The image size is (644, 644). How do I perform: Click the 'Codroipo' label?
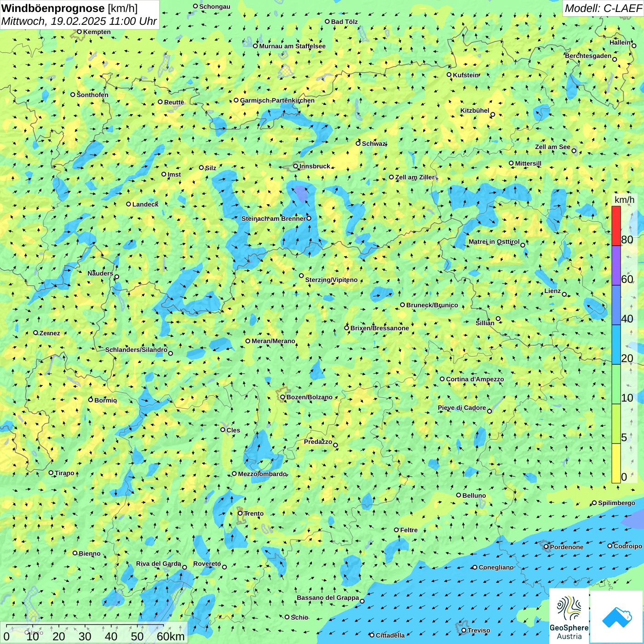628,546
